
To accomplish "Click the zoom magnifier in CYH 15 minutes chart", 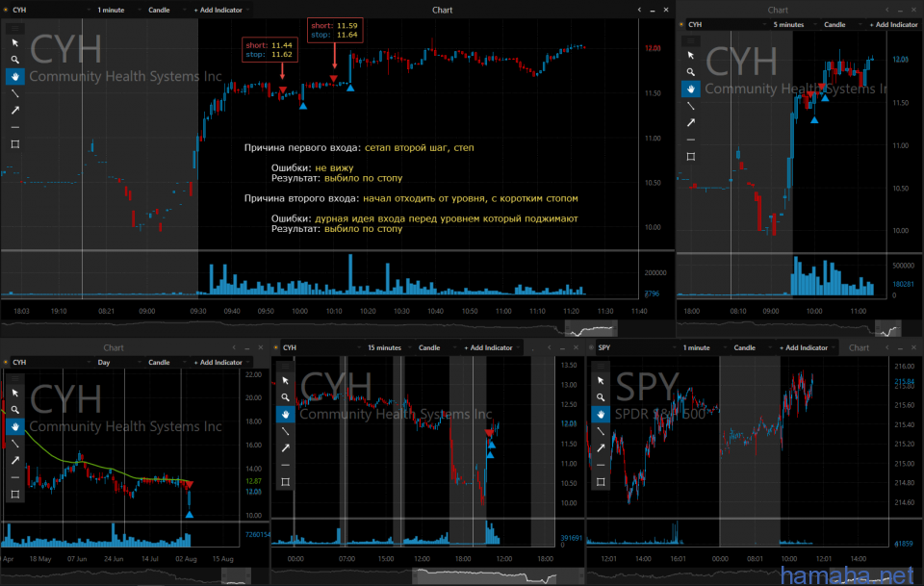I will 285,397.
